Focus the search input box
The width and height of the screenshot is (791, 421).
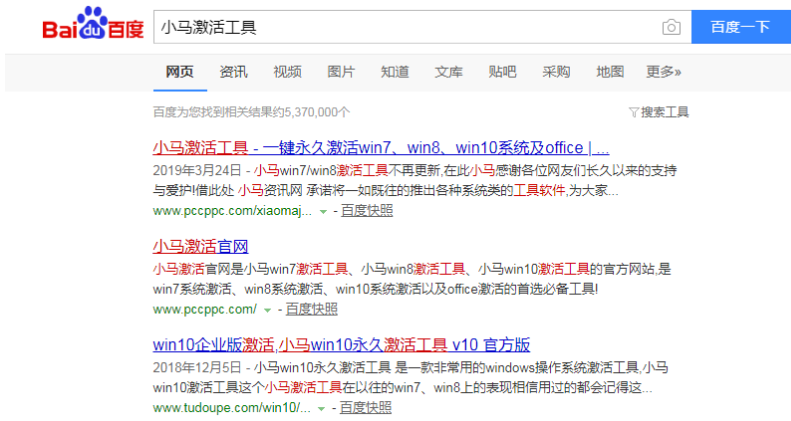[400, 27]
